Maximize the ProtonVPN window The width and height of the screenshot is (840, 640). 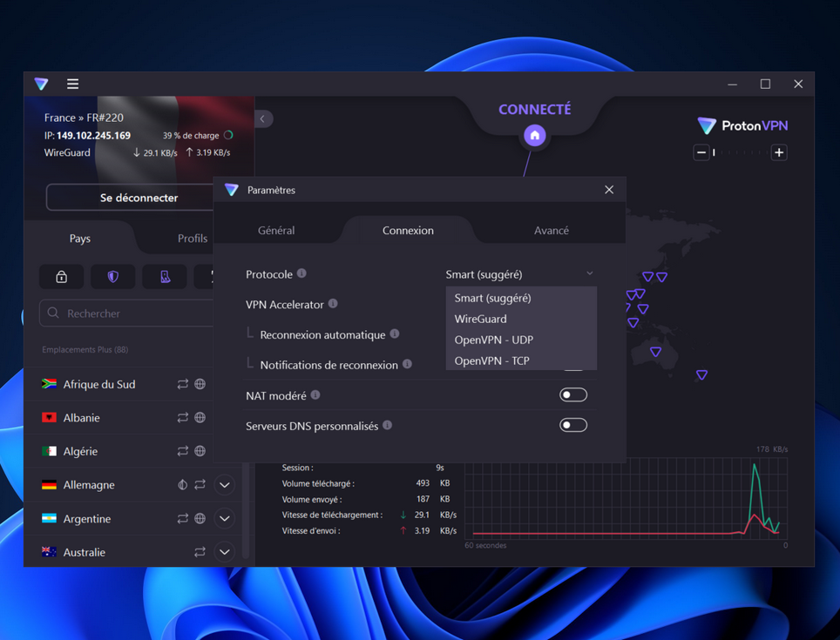766,84
